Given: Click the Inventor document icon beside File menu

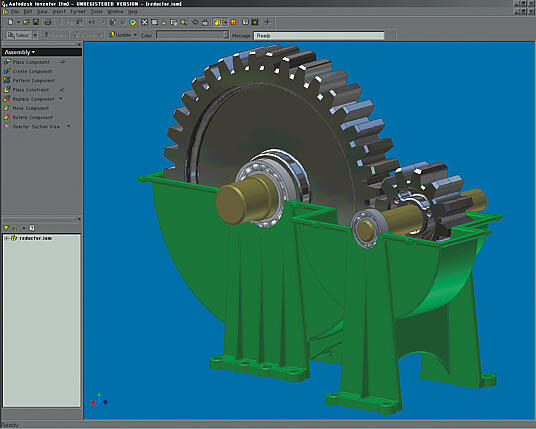Looking at the screenshot, I should tap(5, 12).
